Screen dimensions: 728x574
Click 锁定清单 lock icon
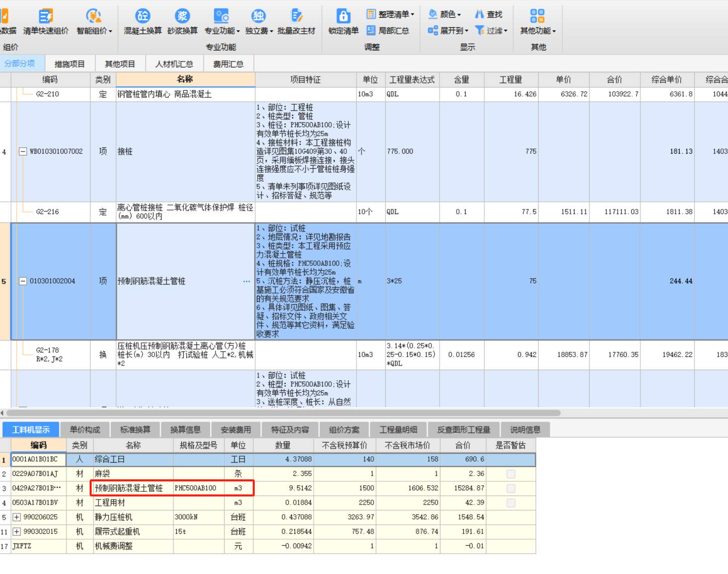(x=343, y=16)
